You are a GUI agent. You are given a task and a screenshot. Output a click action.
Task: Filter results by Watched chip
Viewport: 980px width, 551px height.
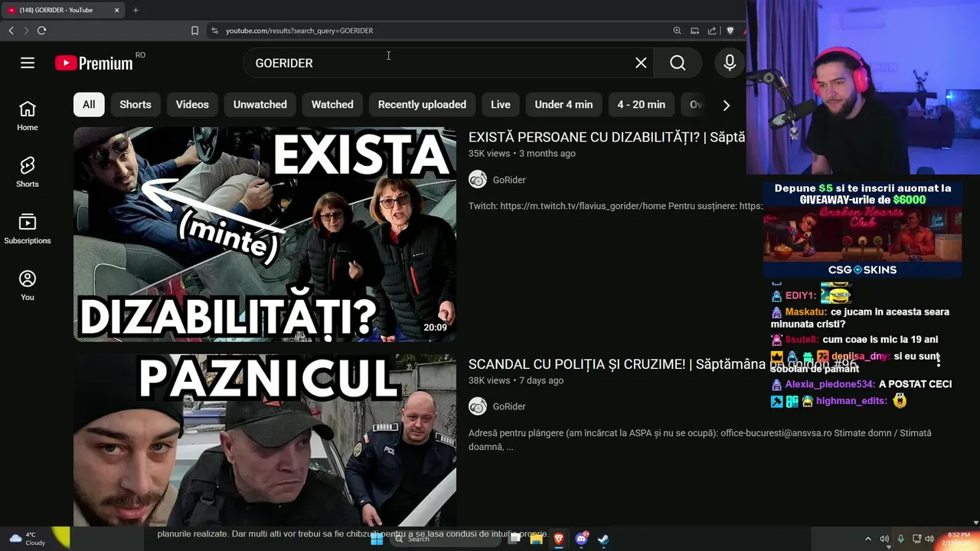(x=332, y=104)
